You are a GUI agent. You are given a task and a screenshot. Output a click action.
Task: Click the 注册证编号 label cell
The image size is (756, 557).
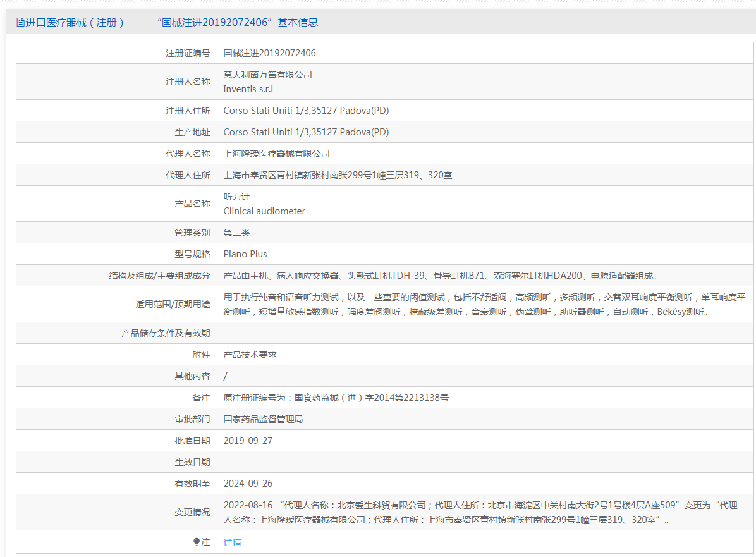117,53
